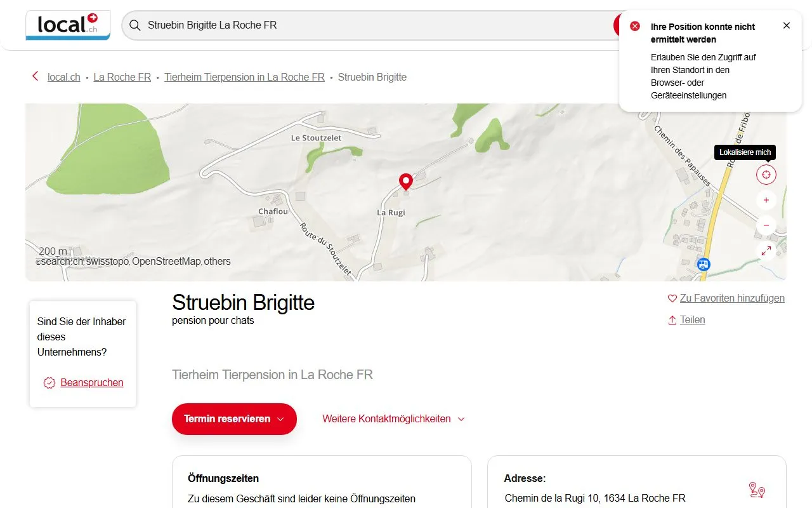The height and width of the screenshot is (508, 812).
Task: Click the local.ch logo
Action: tap(67, 25)
